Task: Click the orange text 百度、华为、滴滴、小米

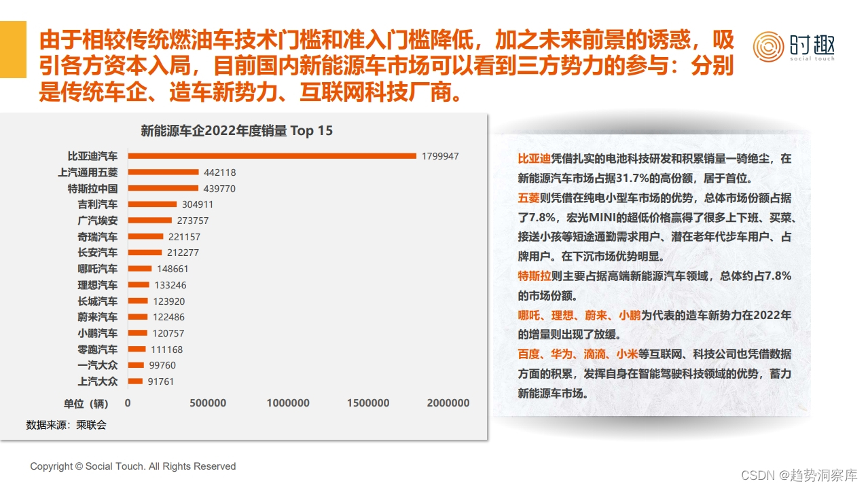Action: tap(579, 354)
